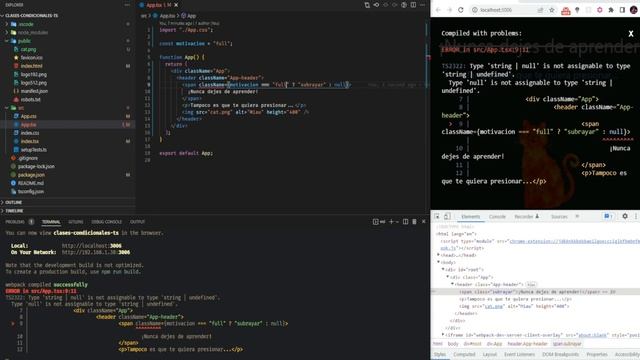Open README.md in the explorer
The height and width of the screenshot is (360, 640).
[x=31, y=183]
